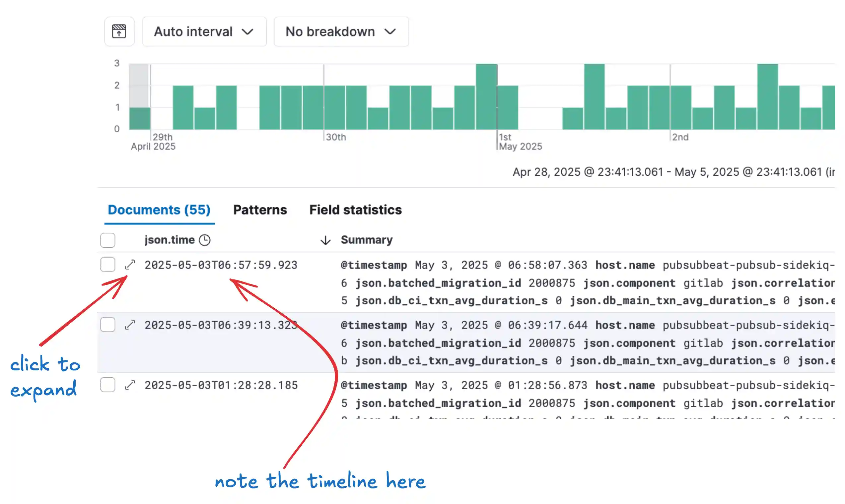This screenshot has width=845, height=504.
Task: Open the Auto interval dropdown
Action: [x=204, y=31]
